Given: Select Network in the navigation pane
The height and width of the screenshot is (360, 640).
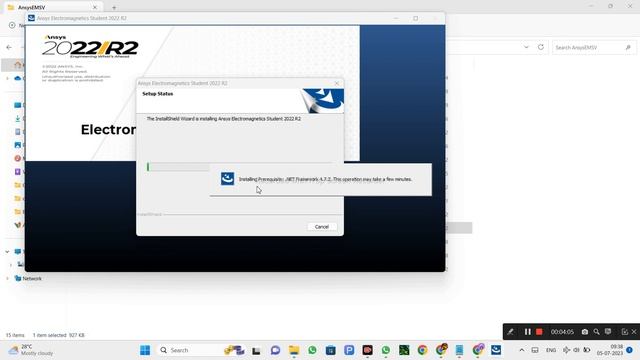Looking at the screenshot, I should click(32, 278).
